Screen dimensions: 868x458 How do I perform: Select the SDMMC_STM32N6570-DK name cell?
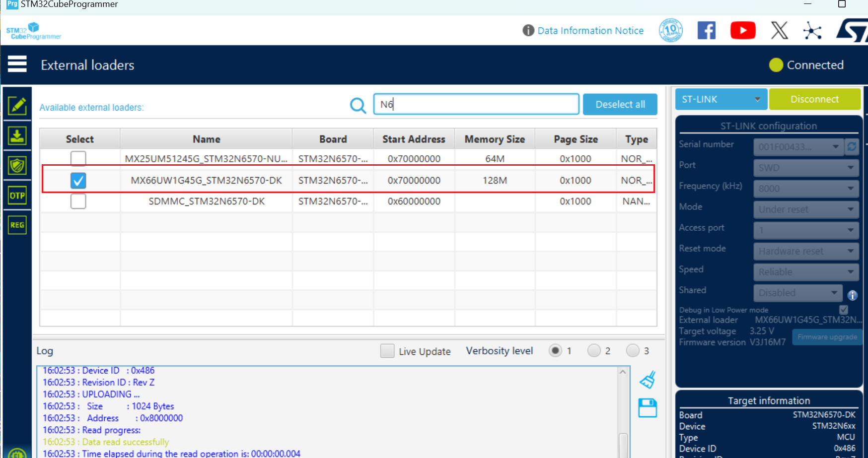point(206,201)
